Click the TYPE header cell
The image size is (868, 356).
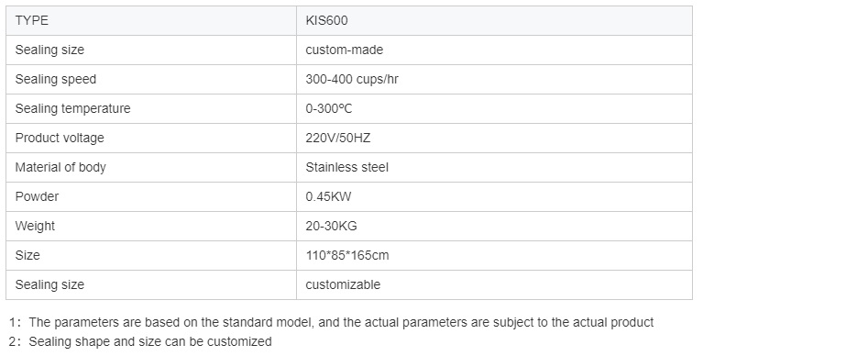(x=151, y=20)
